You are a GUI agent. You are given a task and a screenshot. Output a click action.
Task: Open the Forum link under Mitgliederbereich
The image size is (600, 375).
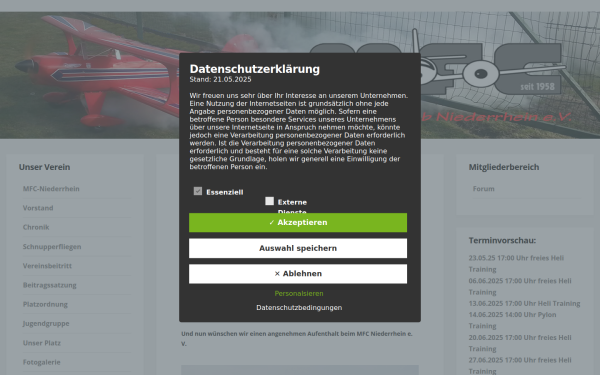pos(483,189)
